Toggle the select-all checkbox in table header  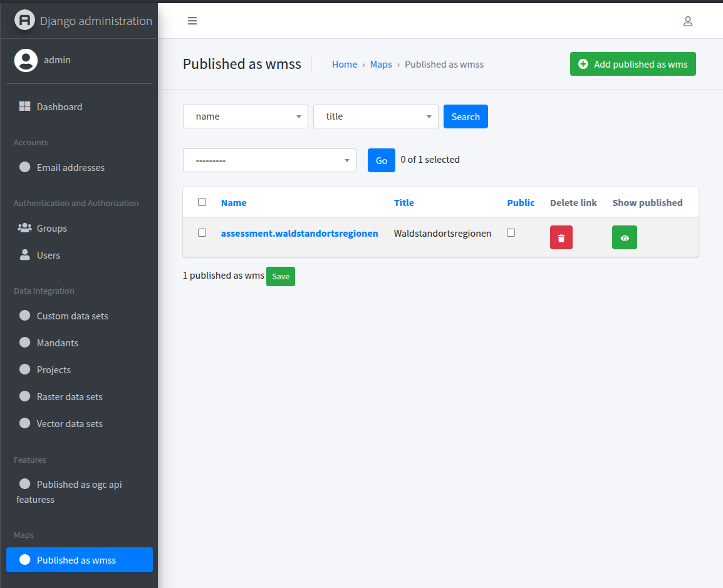click(x=202, y=202)
